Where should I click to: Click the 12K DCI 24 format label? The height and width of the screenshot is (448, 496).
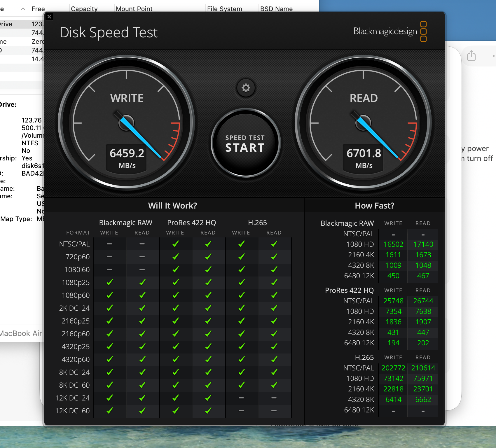coord(73,398)
